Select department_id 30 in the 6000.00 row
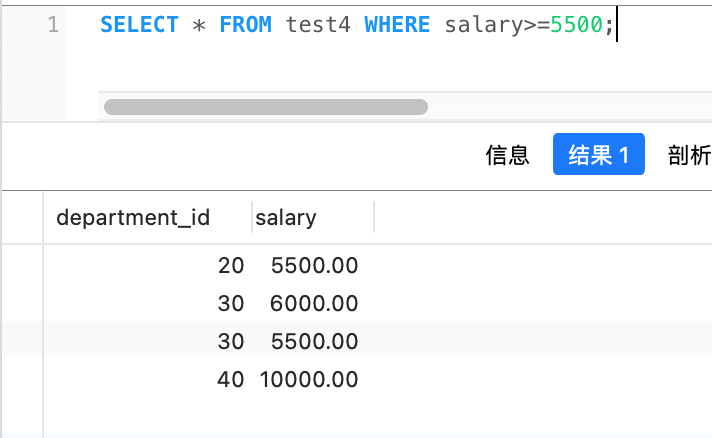 231,303
